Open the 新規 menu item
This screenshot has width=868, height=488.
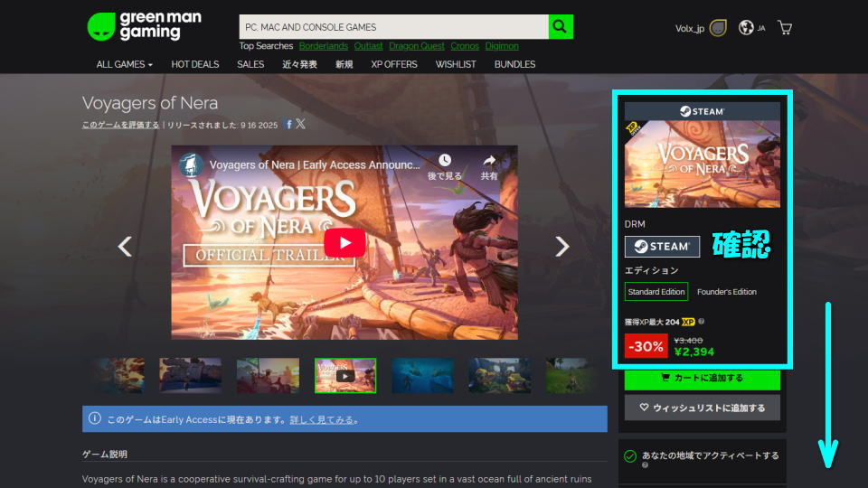coord(344,64)
